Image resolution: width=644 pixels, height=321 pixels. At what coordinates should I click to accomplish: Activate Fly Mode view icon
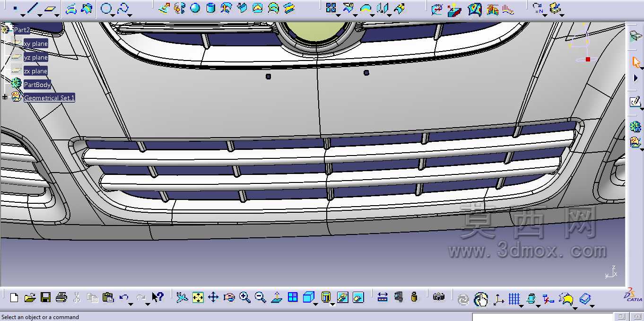(x=182, y=297)
